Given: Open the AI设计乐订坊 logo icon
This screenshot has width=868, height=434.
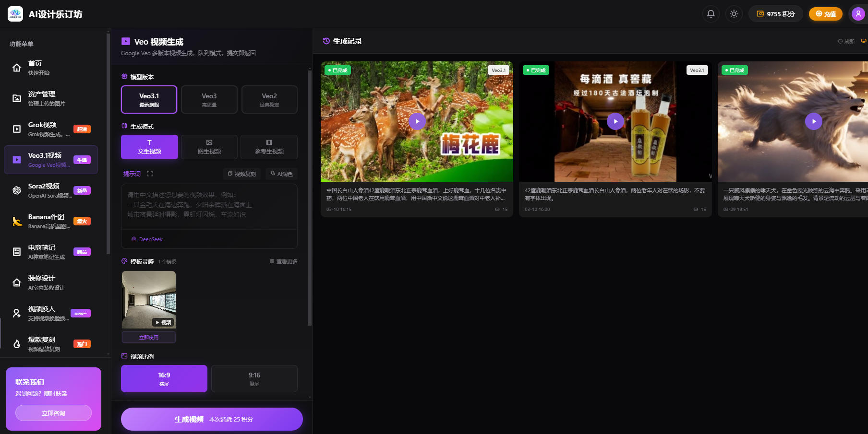Looking at the screenshot, I should tap(15, 14).
